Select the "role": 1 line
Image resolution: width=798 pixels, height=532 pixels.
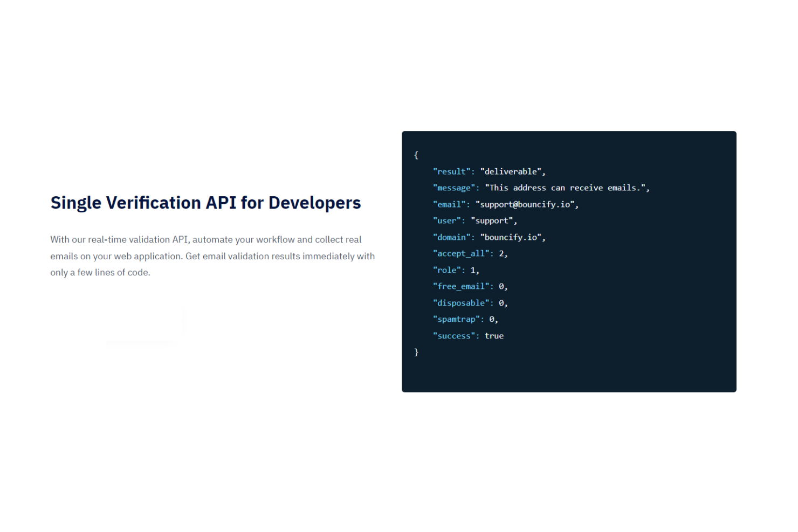[x=456, y=270]
